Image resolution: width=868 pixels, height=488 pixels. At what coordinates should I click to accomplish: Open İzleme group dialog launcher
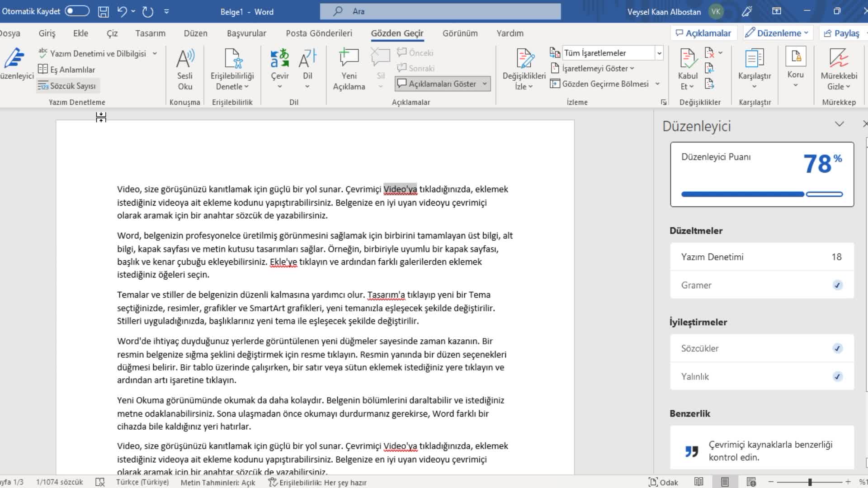tap(663, 102)
